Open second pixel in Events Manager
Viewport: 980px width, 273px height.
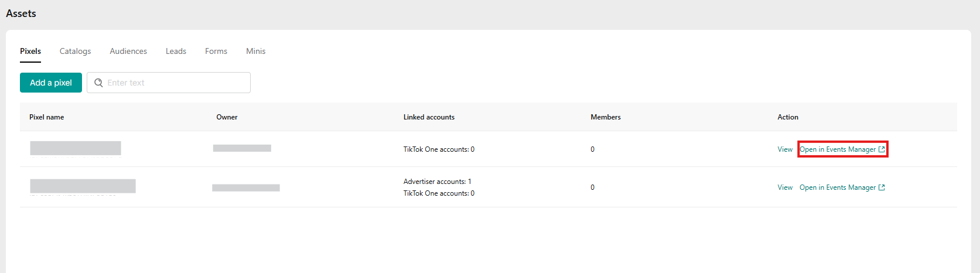click(838, 187)
